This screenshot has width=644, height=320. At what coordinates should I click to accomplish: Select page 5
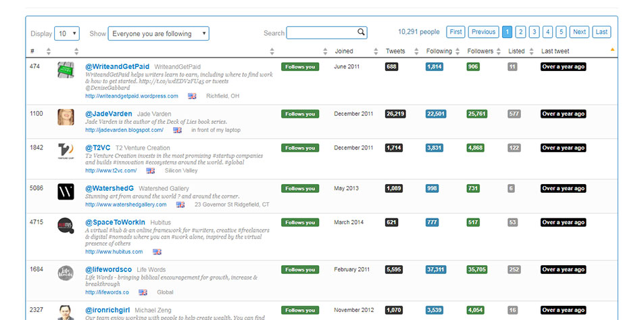click(x=561, y=32)
